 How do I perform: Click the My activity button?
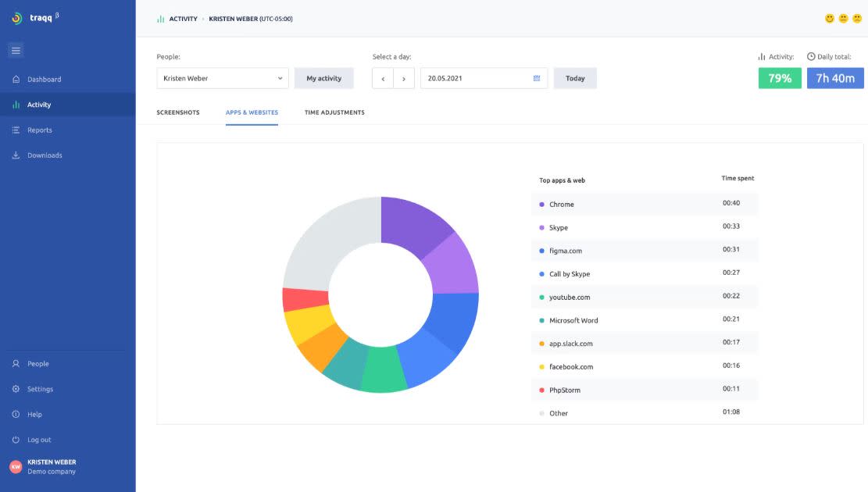323,78
